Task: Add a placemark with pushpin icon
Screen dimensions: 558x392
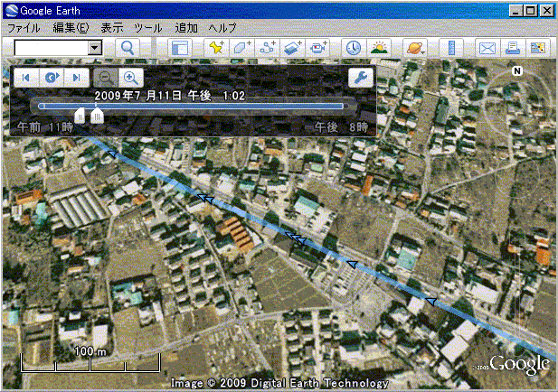Action: click(x=216, y=48)
